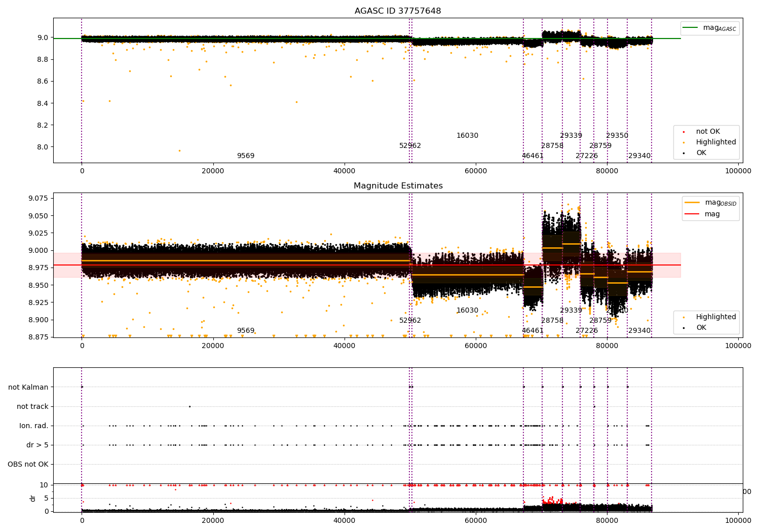760x532 pixels.
Task: Click the red line sample beside 'mag' legend entry
Action: click(692, 214)
